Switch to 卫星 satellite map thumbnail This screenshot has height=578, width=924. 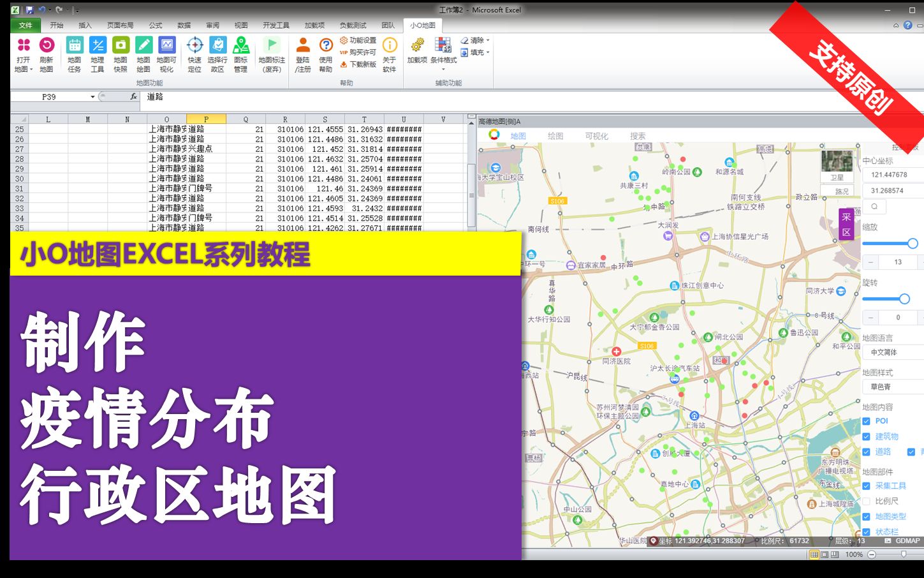837,167
